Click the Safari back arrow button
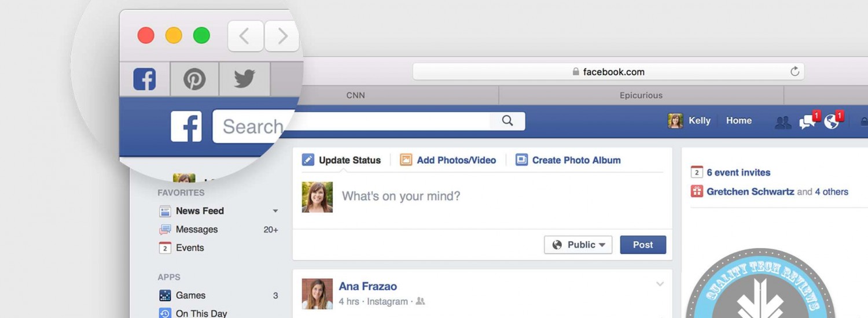The image size is (868, 318). (x=245, y=36)
